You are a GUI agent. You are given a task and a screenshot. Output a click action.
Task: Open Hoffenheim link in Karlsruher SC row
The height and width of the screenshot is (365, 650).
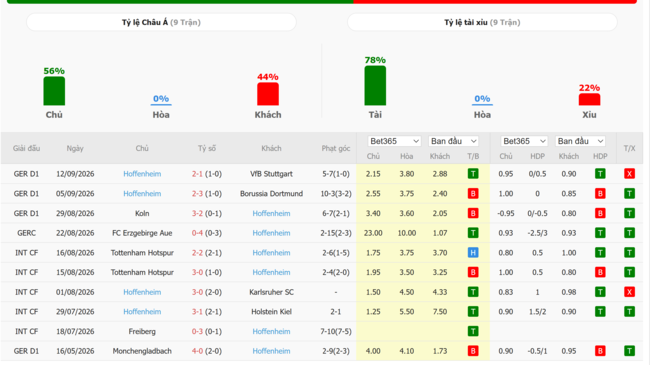[x=142, y=292]
